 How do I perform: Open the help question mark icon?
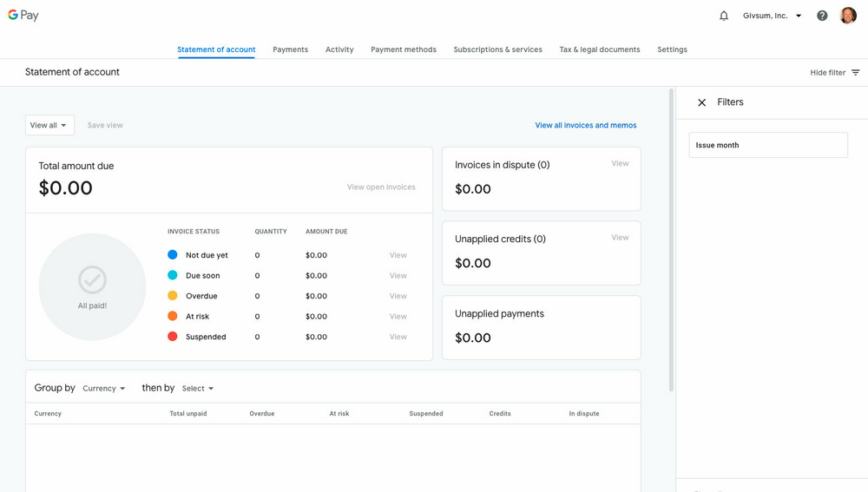click(822, 16)
